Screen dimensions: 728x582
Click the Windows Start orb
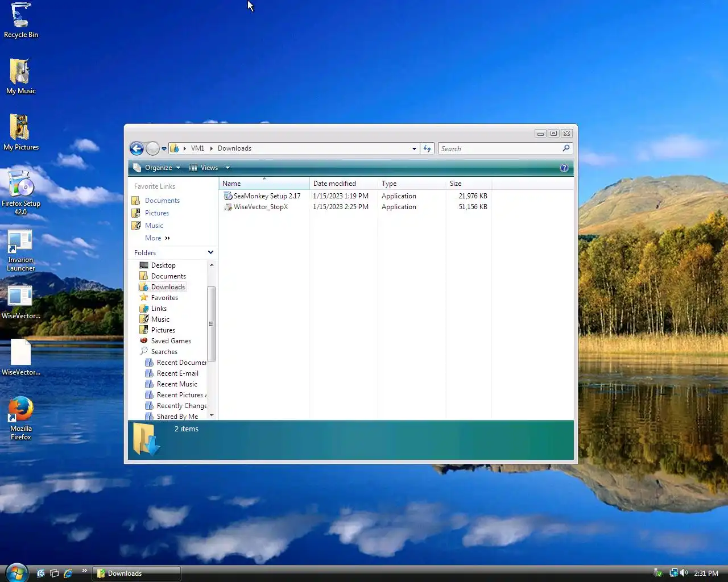(16, 572)
